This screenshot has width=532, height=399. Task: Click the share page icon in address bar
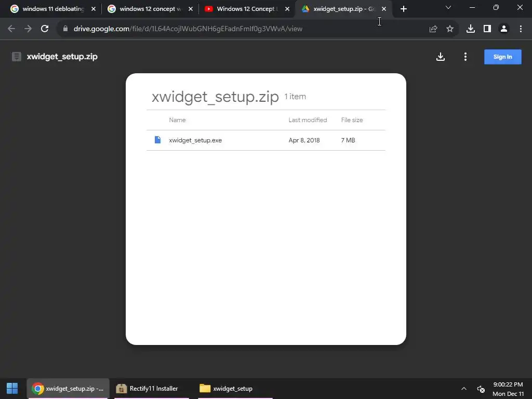433,29
